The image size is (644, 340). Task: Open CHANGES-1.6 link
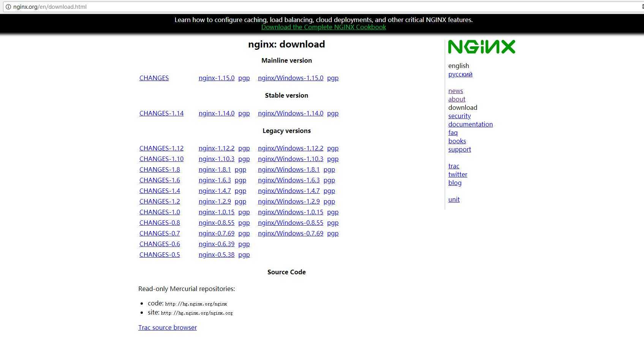tap(160, 180)
